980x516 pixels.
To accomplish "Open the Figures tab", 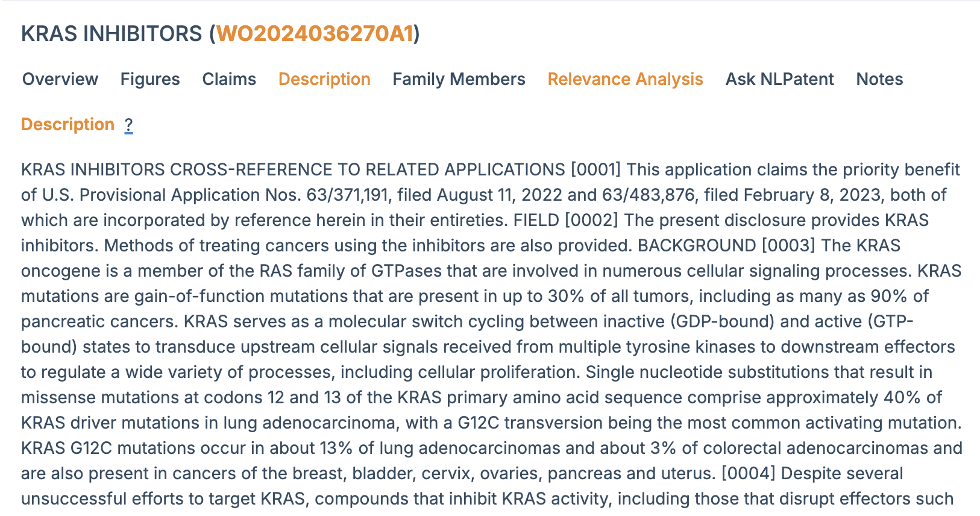I will click(150, 79).
